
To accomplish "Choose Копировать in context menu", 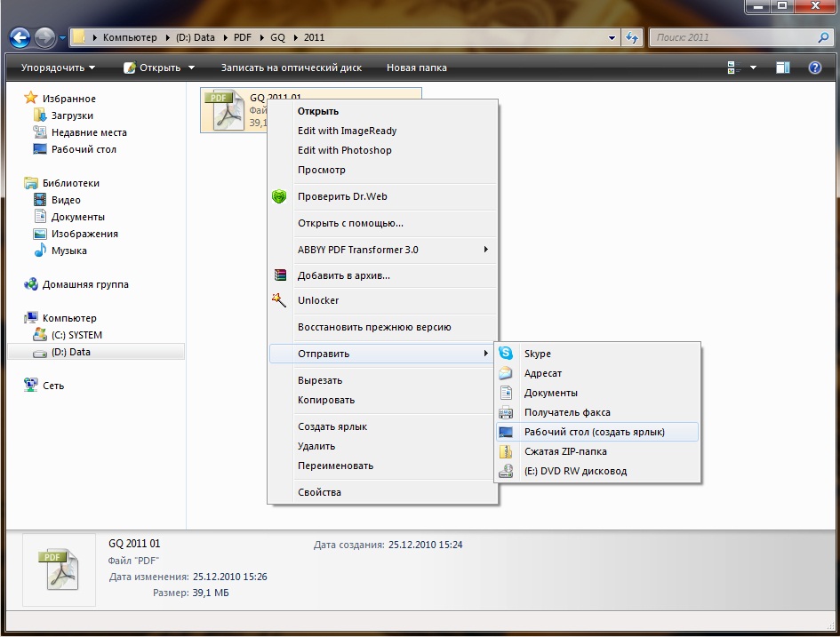I will pos(383,400).
